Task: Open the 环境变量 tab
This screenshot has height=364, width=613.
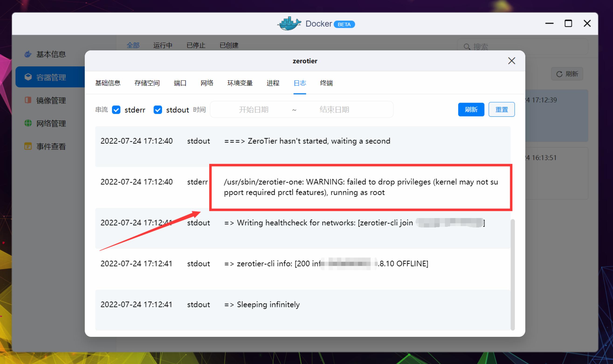Action: coord(240,83)
